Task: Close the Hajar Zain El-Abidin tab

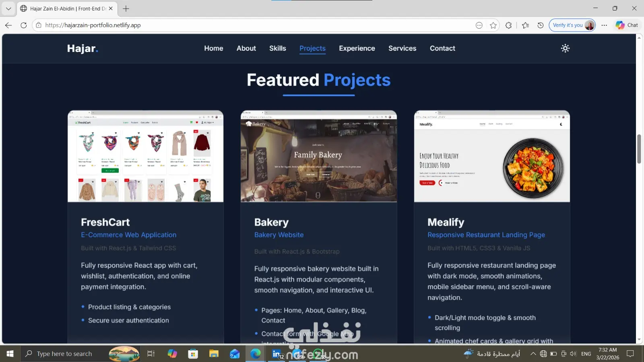Action: tap(111, 8)
